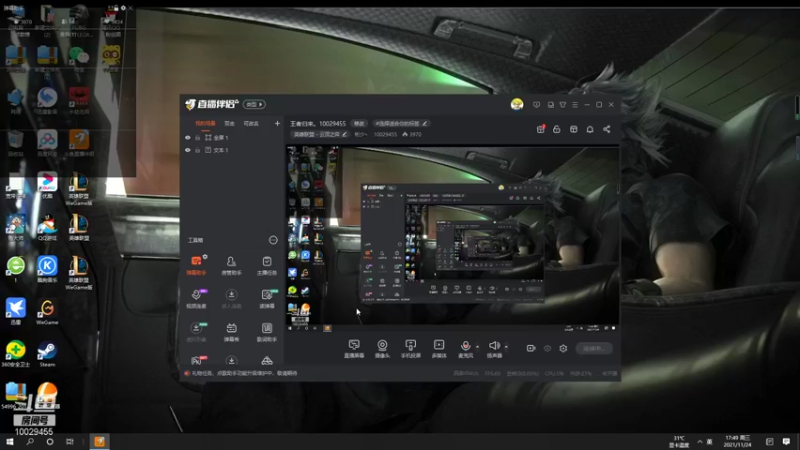Open Steam desktop shortcut
The width and height of the screenshot is (800, 450).
click(47, 354)
